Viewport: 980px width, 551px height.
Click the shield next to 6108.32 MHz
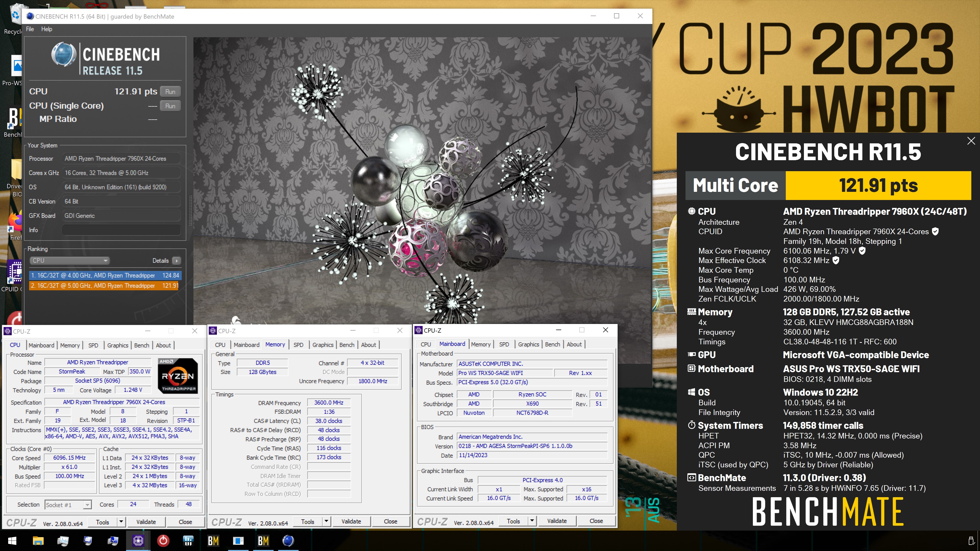[836, 260]
